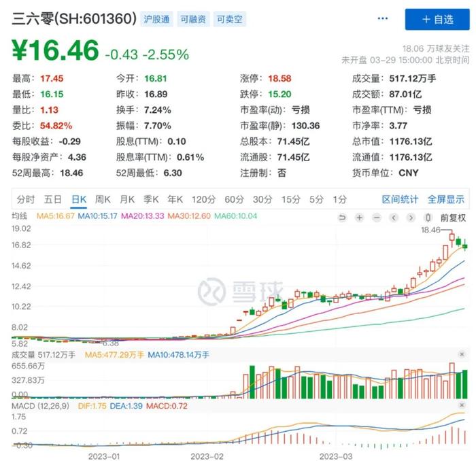Click the 成交额 value 87.01亿

(405, 95)
